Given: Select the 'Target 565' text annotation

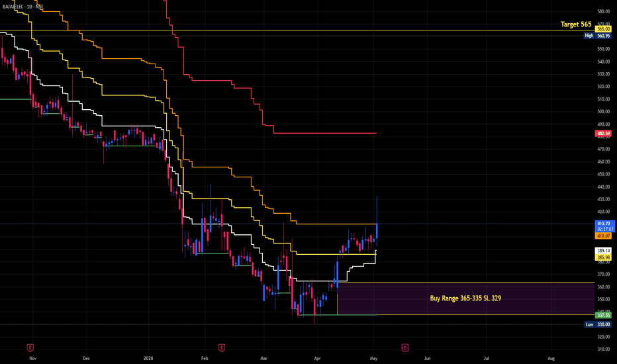Looking at the screenshot, I should tap(576, 24).
